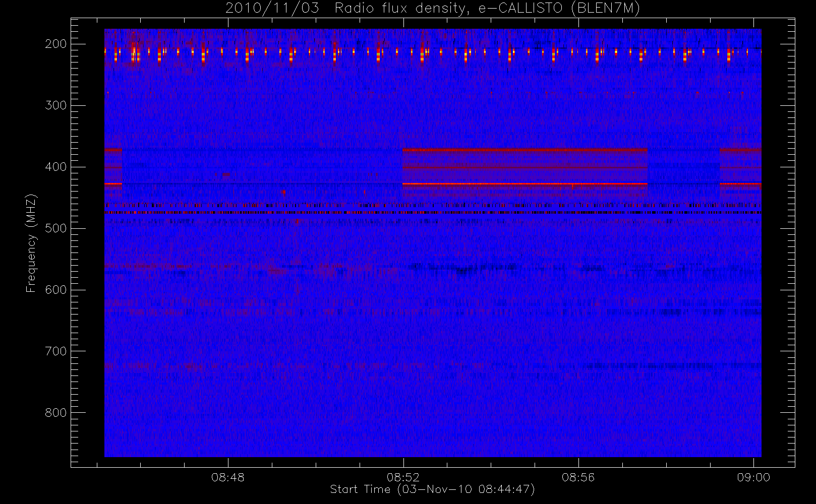Click the 08:56 time tick label
This screenshot has width=816, height=504.
pyautogui.click(x=578, y=477)
